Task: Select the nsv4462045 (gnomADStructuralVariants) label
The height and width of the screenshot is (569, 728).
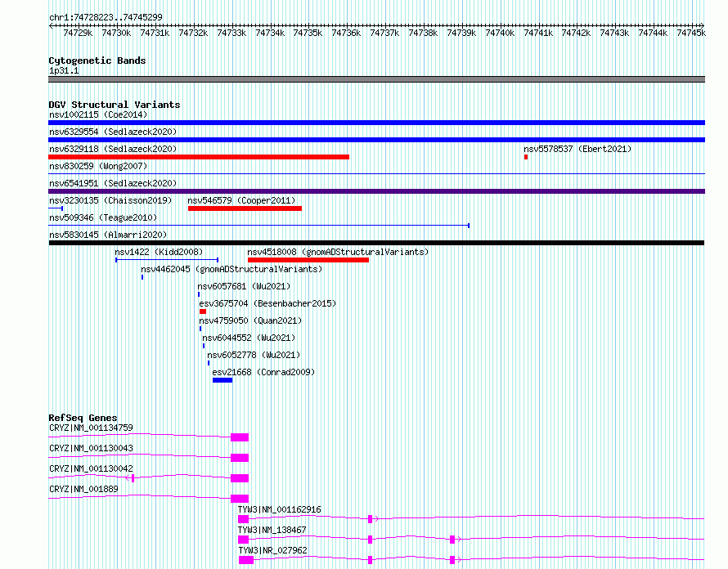Action: pos(231,269)
